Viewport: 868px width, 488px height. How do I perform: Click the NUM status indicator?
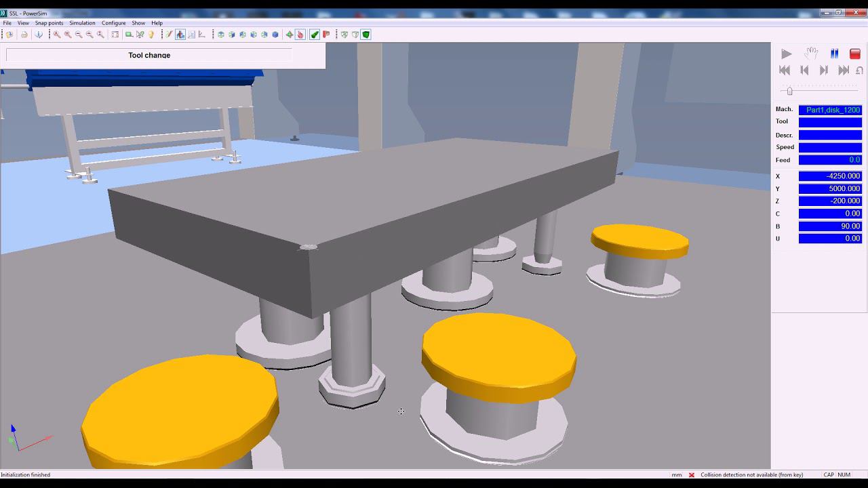click(x=844, y=475)
